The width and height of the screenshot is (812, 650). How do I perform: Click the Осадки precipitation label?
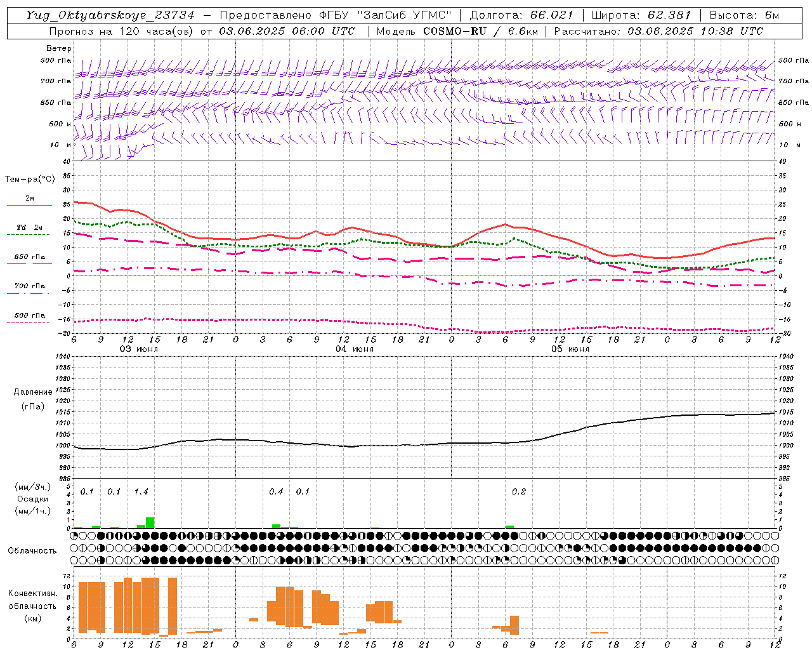point(33,499)
